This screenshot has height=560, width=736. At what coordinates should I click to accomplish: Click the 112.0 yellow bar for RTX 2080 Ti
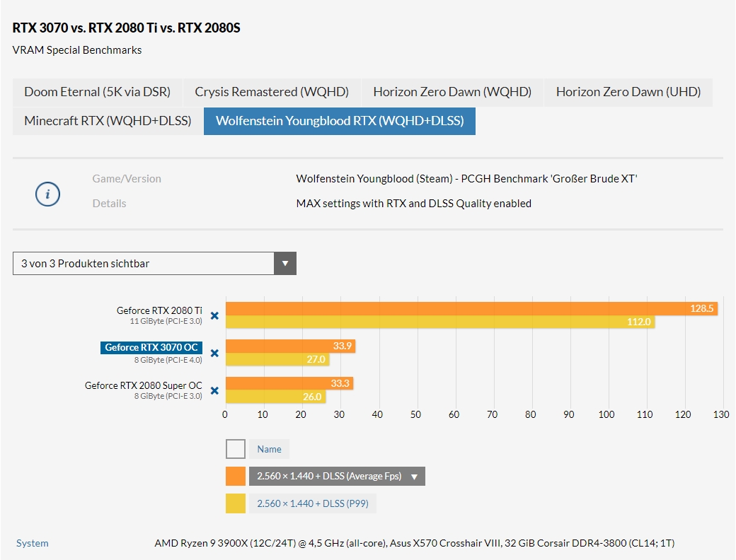(440, 322)
